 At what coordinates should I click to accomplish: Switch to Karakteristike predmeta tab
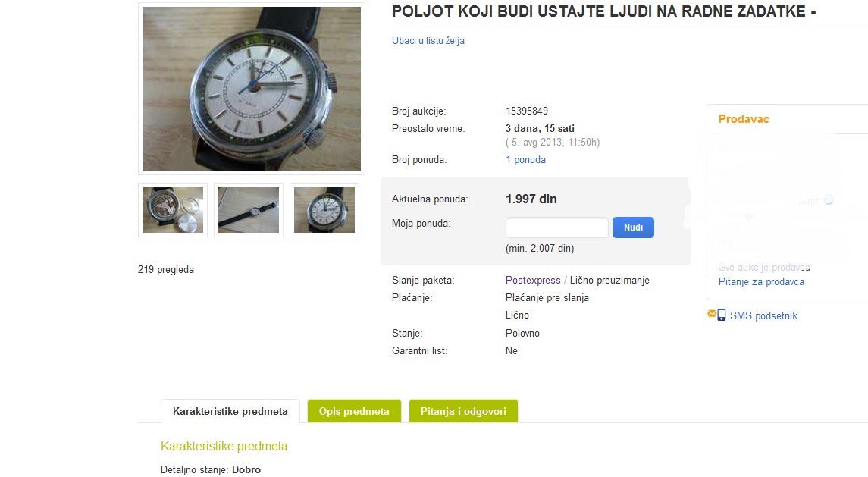coord(230,411)
